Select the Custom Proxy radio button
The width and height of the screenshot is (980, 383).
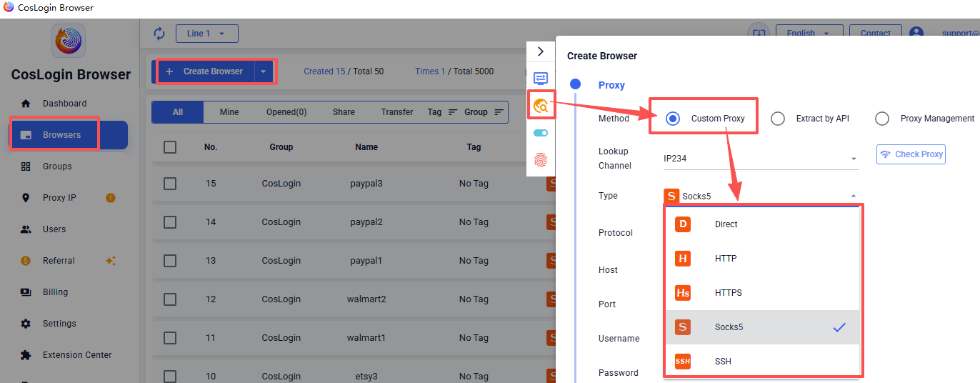672,119
